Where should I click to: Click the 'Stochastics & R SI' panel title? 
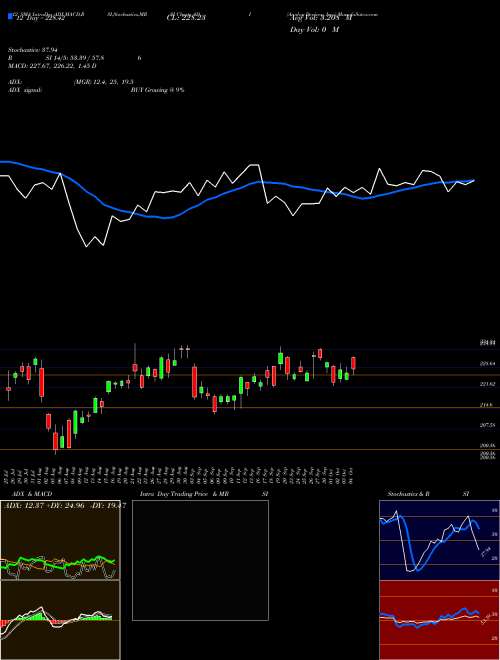(428, 493)
